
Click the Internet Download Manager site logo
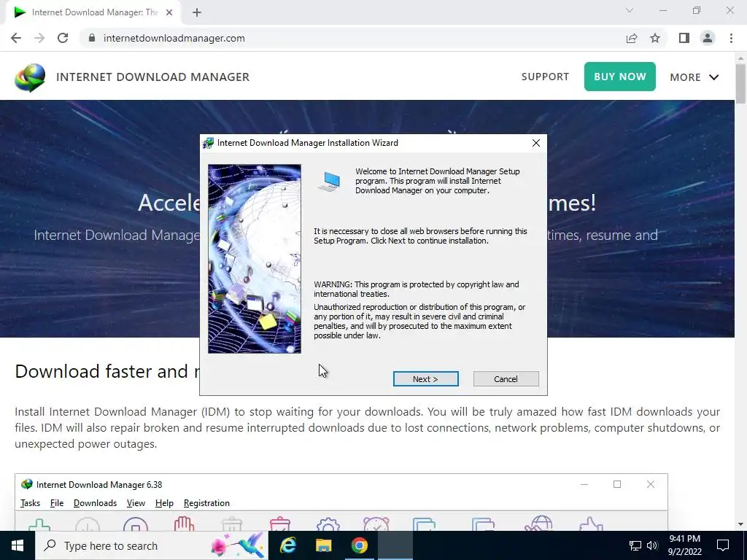[30, 77]
